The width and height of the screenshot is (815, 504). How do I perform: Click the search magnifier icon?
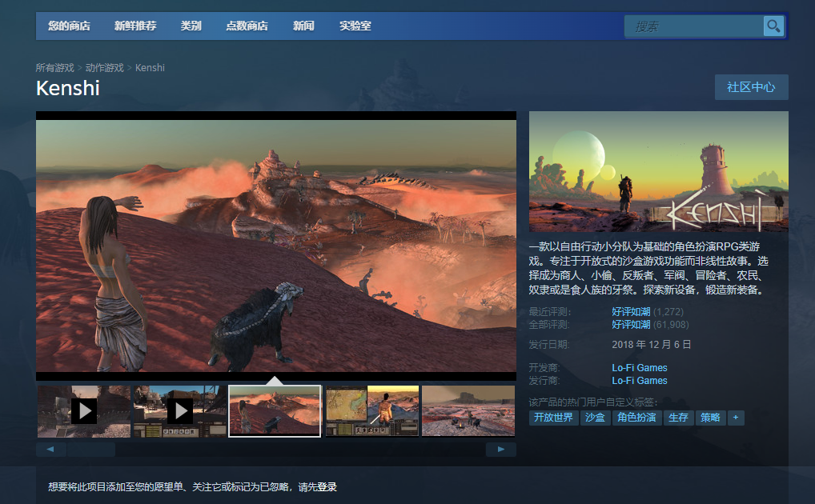point(773,26)
